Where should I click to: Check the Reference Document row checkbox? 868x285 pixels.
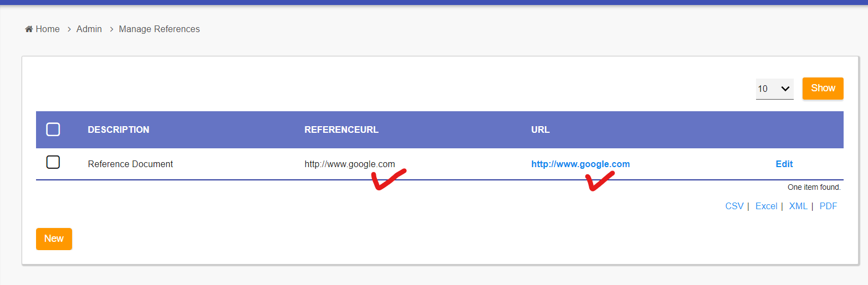coord(53,162)
